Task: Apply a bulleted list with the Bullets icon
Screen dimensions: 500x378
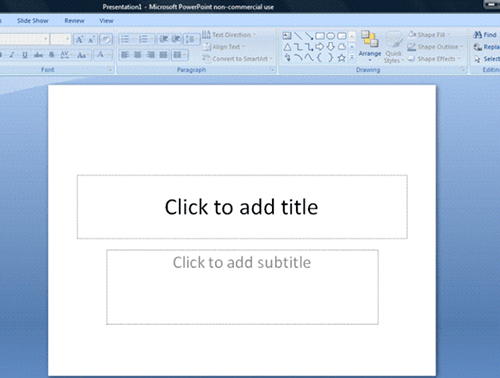Action: pos(125,39)
